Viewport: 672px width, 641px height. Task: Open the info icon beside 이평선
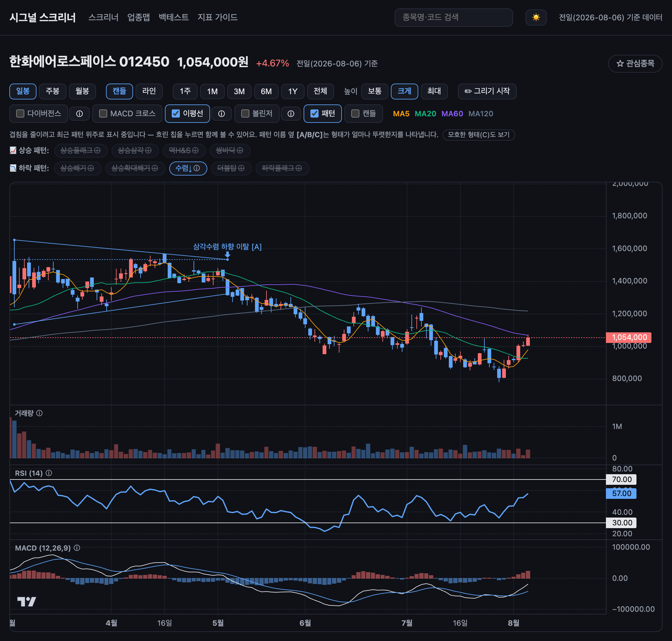coord(221,114)
